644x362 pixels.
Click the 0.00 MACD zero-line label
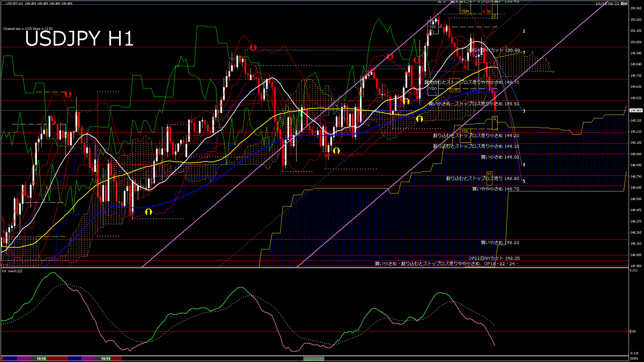click(633, 331)
